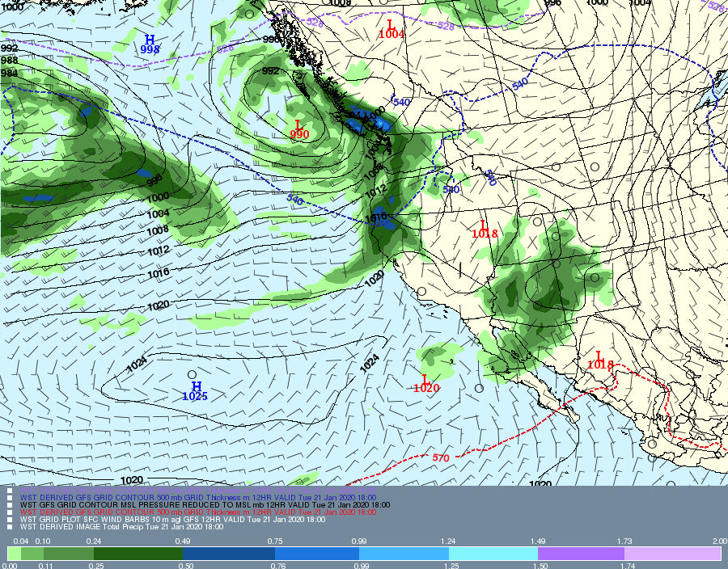Screen dimensions: 728x569
Task: Toggle the blue 500 mb Thickness legend box
Action: click(11, 496)
